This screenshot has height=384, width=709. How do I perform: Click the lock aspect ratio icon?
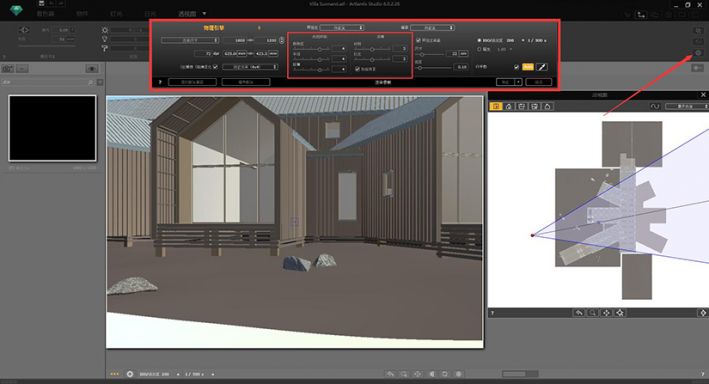pyautogui.click(x=282, y=40)
